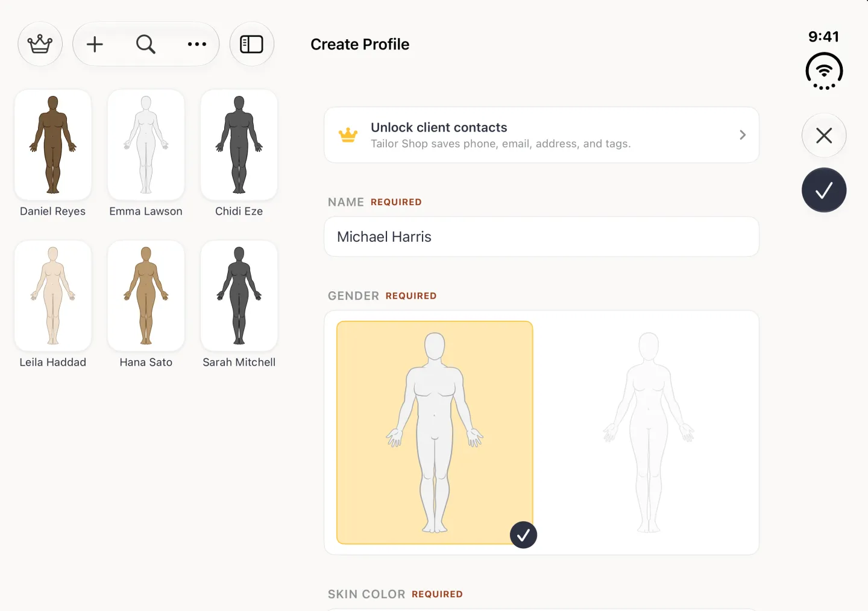This screenshot has width=868, height=611.
Task: Click the Chidi Eze name label
Action: pyautogui.click(x=239, y=211)
